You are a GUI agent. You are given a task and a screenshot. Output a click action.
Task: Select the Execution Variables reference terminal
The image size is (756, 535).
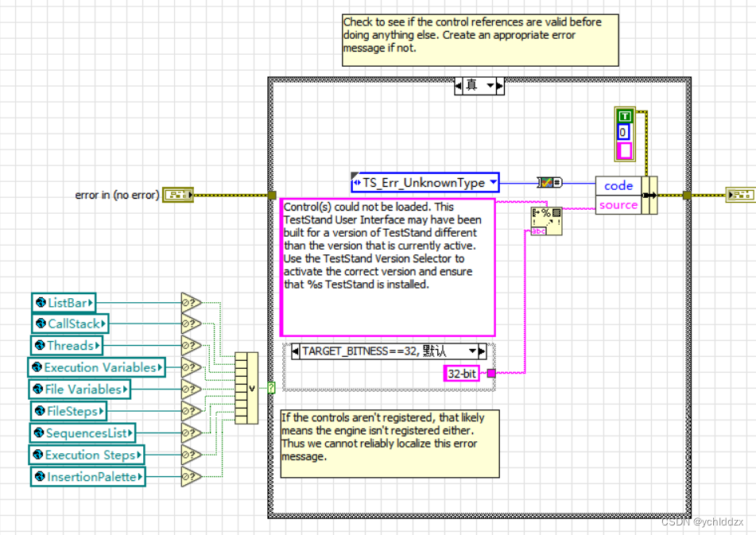[x=96, y=367]
